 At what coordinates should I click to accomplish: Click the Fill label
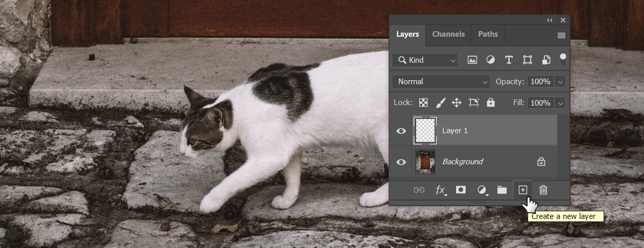point(519,103)
